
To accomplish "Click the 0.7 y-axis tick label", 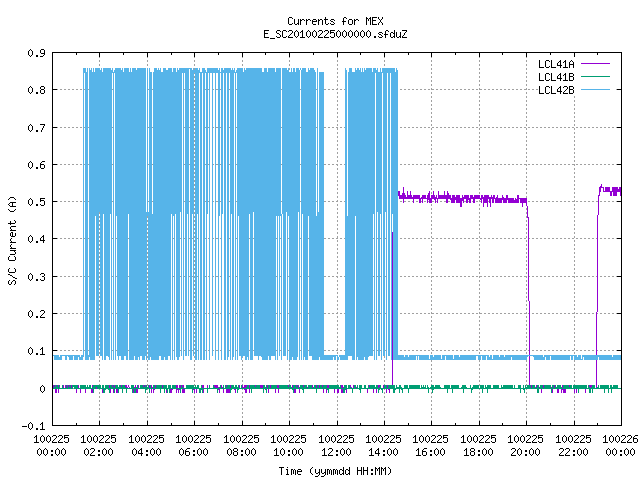I will pyautogui.click(x=36, y=128).
